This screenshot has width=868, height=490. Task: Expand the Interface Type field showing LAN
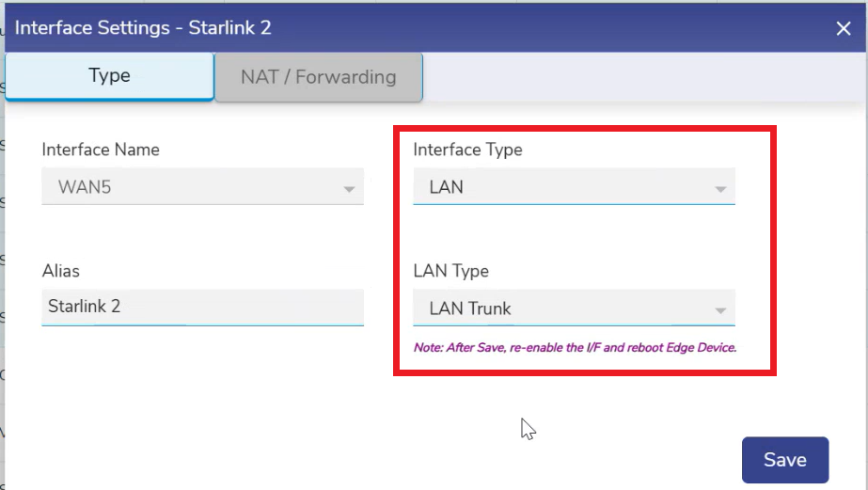pos(574,187)
